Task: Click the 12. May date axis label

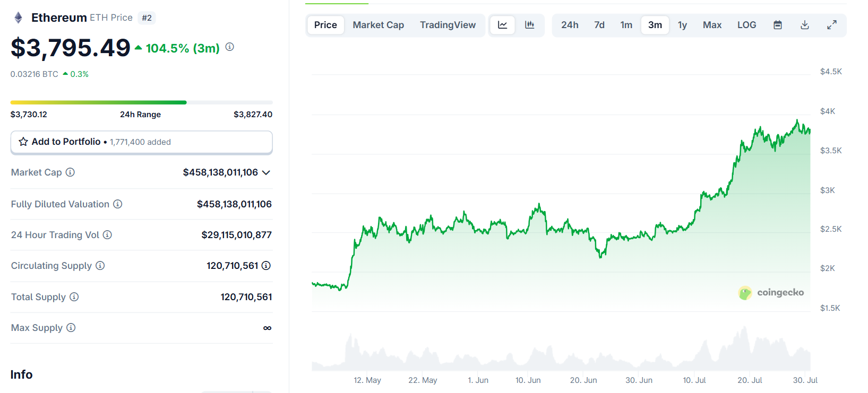Action: pos(367,380)
